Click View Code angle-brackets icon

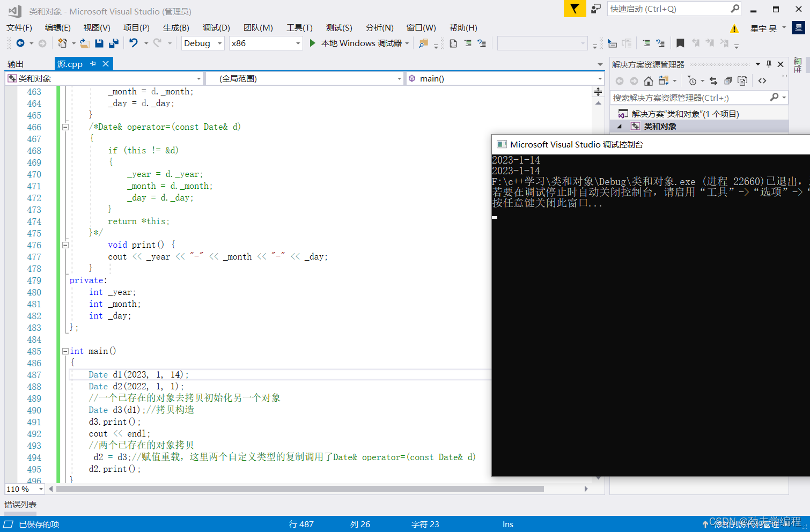click(762, 81)
